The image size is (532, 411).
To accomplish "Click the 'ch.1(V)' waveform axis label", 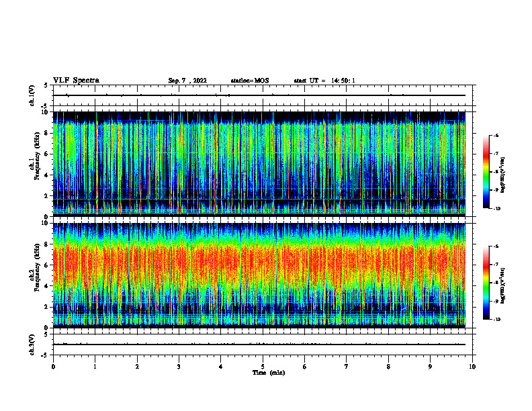I will tap(32, 95).
